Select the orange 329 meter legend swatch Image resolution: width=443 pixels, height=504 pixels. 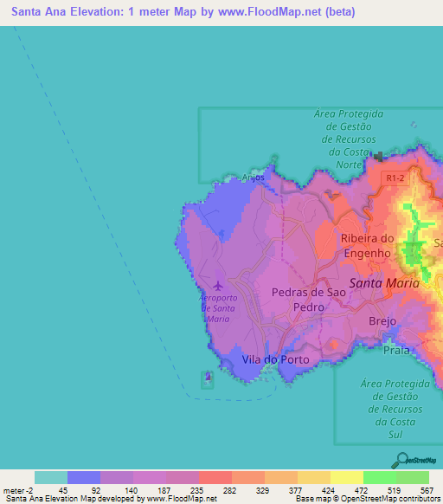click(x=281, y=477)
